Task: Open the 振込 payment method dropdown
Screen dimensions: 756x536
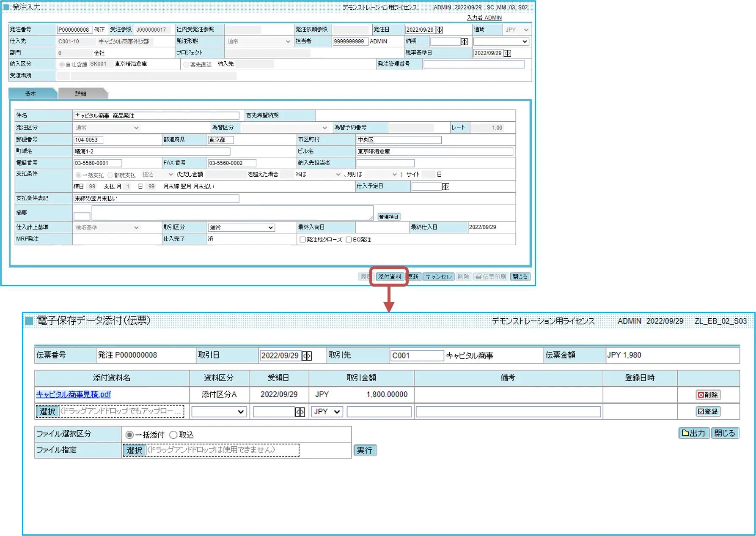Action: coord(157,175)
